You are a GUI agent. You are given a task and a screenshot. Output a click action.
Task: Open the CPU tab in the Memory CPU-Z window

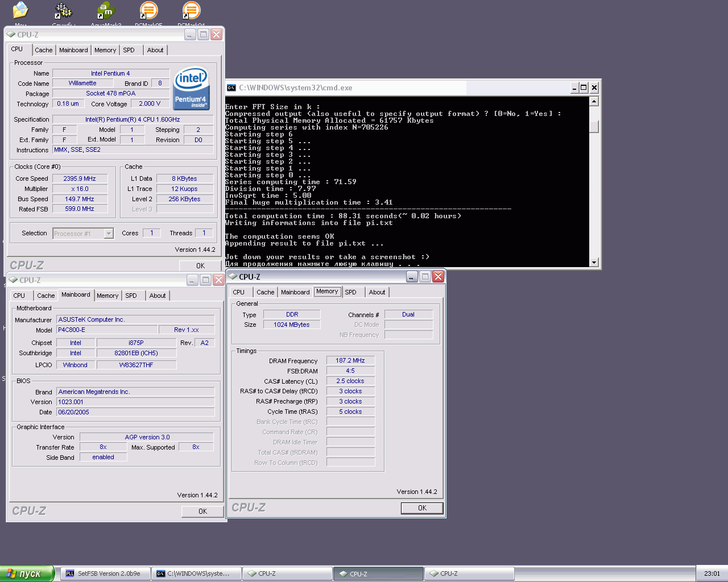(x=239, y=292)
